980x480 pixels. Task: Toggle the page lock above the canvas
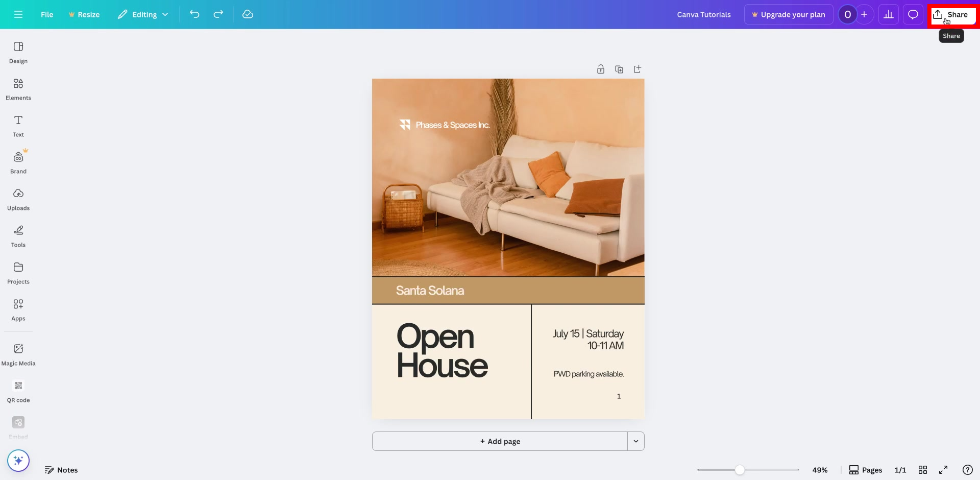[600, 69]
